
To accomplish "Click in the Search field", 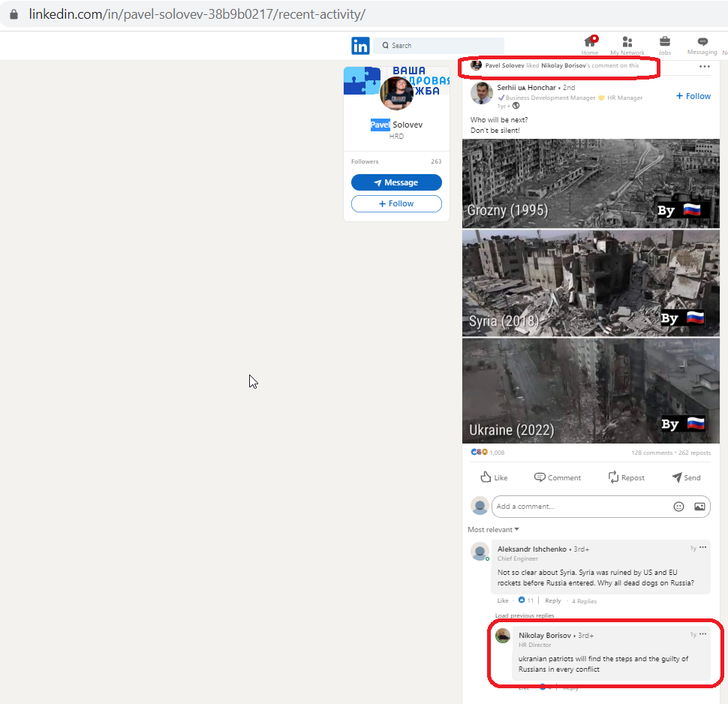I will tap(439, 46).
